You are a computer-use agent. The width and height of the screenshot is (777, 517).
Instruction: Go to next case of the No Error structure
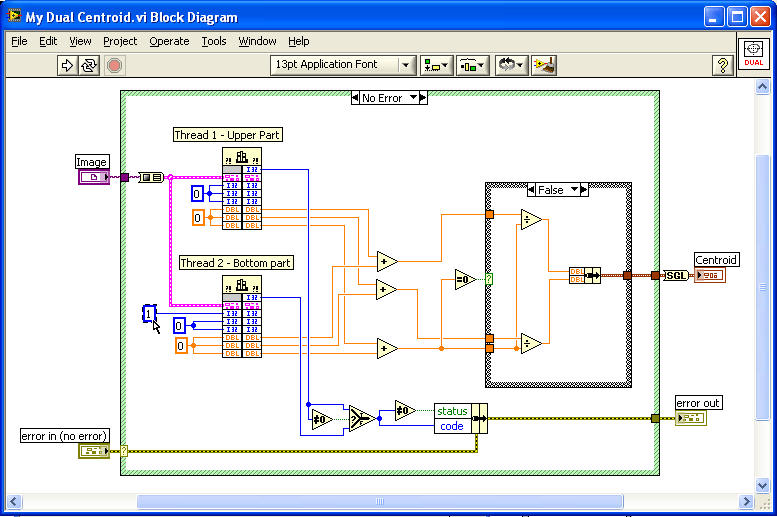coord(423,98)
